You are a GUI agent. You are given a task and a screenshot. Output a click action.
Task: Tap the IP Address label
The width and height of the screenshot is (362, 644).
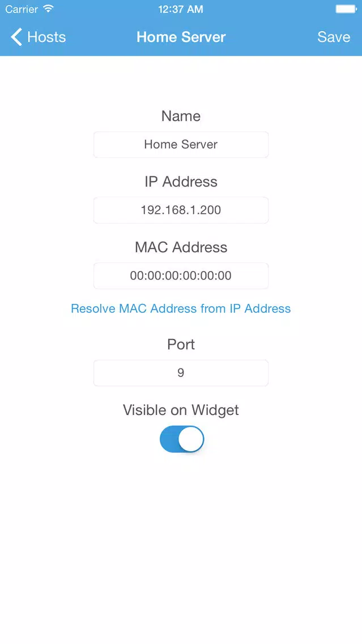point(181,181)
